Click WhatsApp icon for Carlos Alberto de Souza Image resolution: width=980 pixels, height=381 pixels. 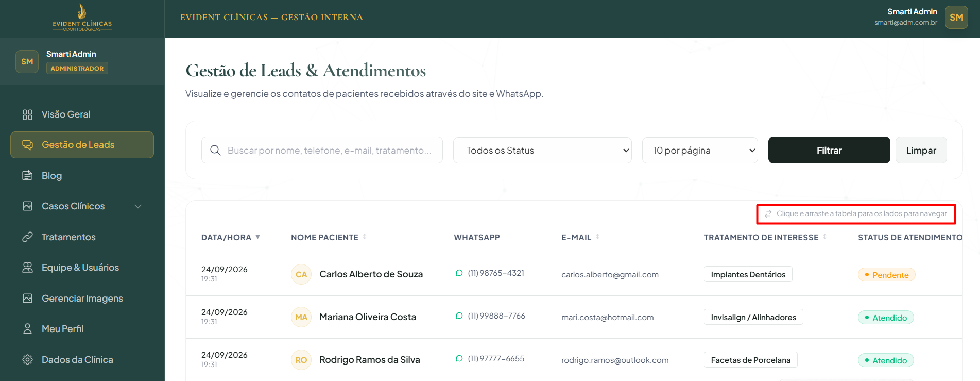point(459,273)
